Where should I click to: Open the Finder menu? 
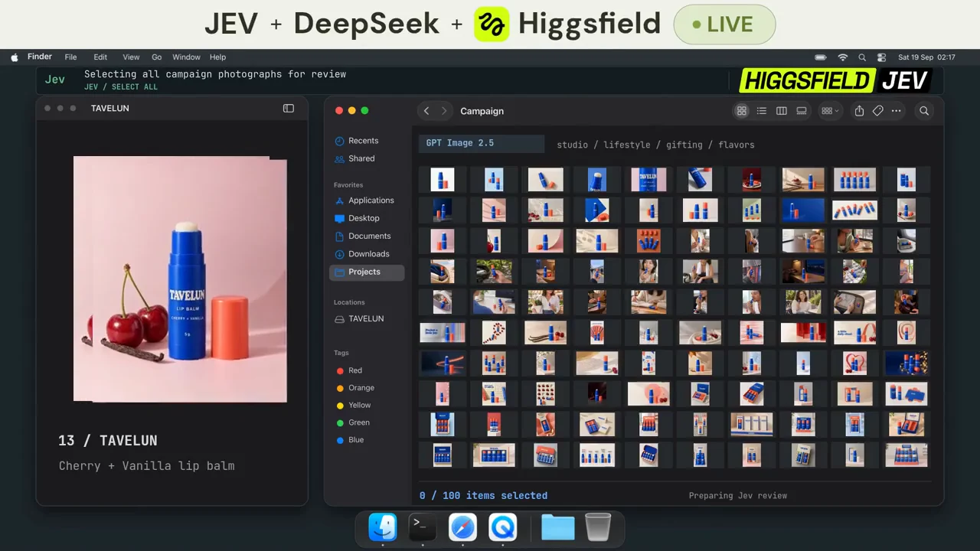(x=40, y=57)
